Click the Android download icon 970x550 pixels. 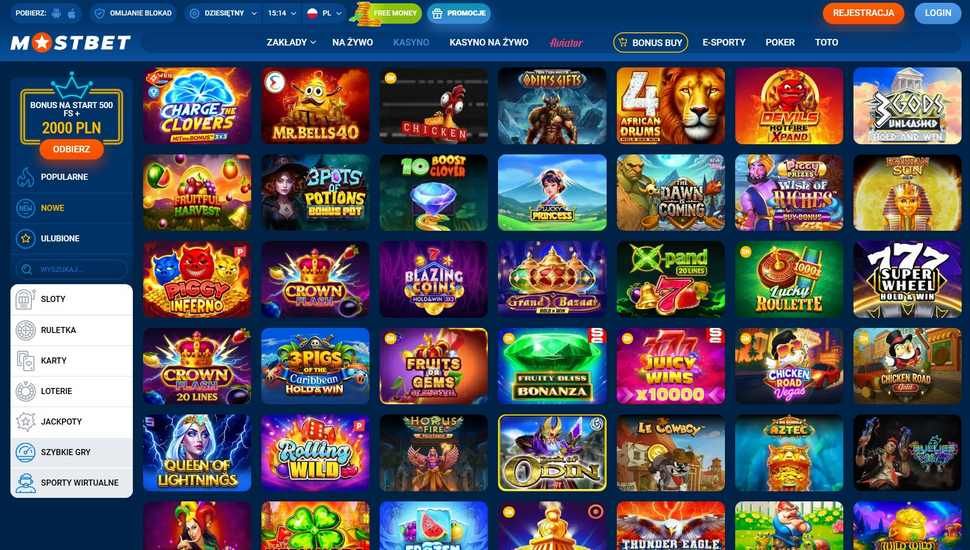click(57, 13)
